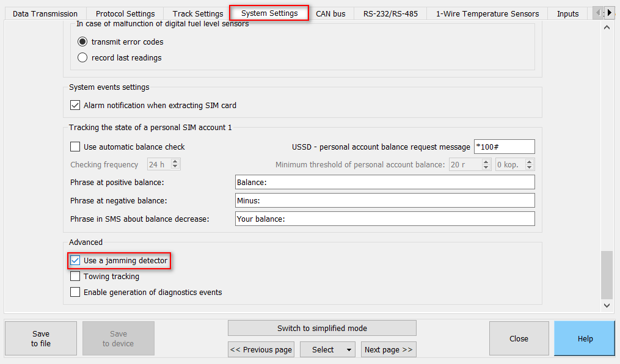Switch to the CAN bus tab
This screenshot has height=364, width=620.
coord(330,13)
